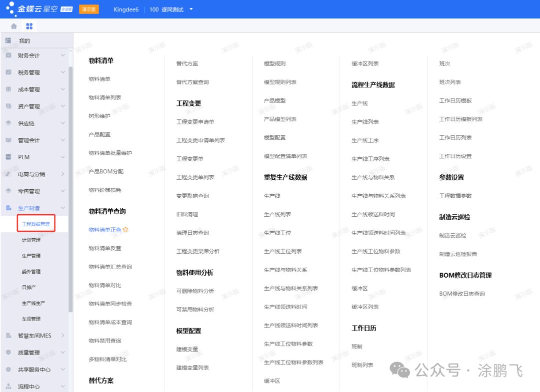Click the 我的 icon in sidebar
540x392 pixels.
(x=8, y=40)
